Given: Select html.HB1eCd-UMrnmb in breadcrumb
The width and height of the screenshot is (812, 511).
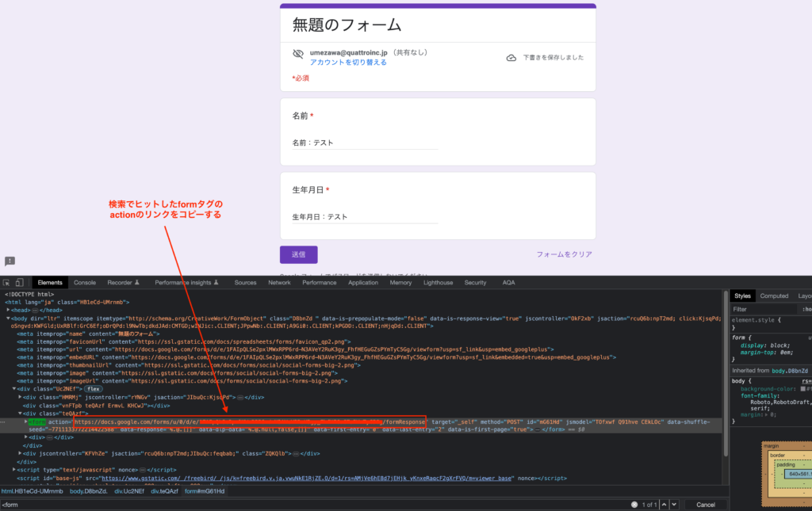Looking at the screenshot, I should tap(32, 491).
